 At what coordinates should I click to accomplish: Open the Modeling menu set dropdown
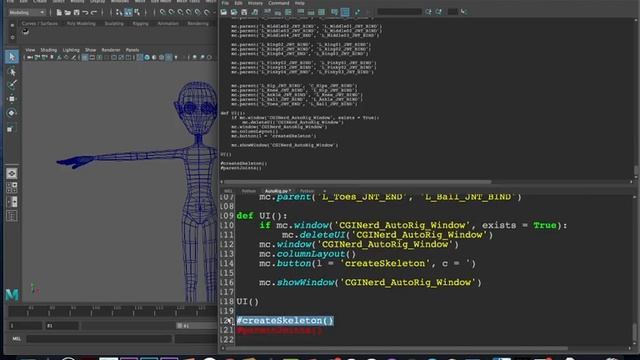coord(27,13)
